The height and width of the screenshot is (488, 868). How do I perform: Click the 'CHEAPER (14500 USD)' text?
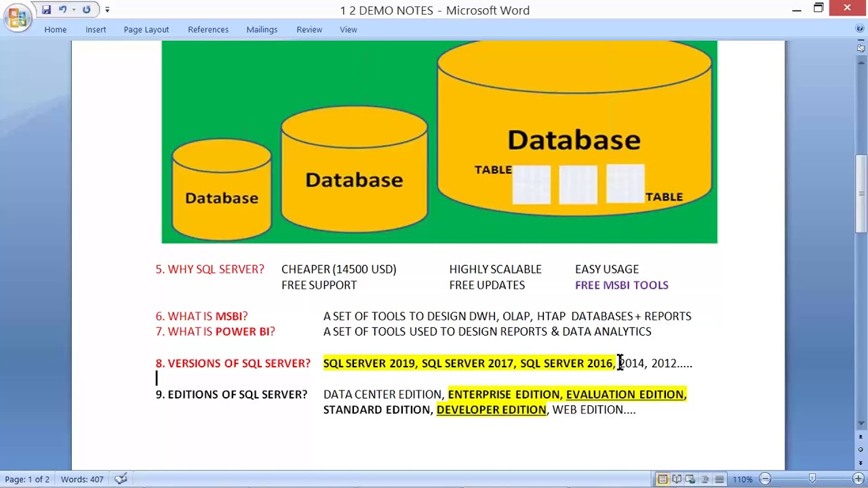tap(338, 269)
